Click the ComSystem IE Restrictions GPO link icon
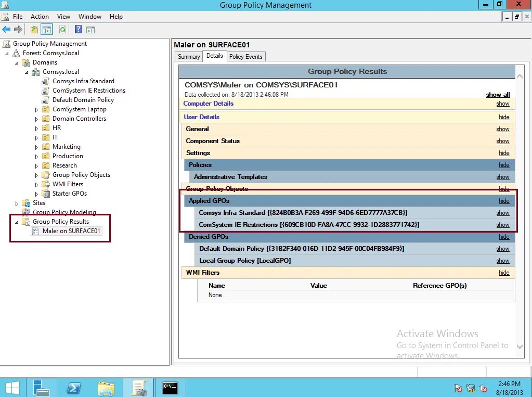The width and height of the screenshot is (532, 397). 45,91
